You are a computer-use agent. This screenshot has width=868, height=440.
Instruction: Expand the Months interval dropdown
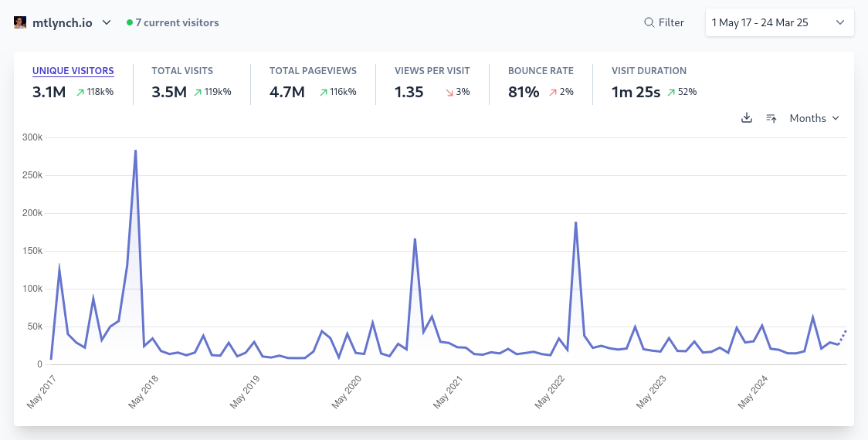(x=814, y=118)
